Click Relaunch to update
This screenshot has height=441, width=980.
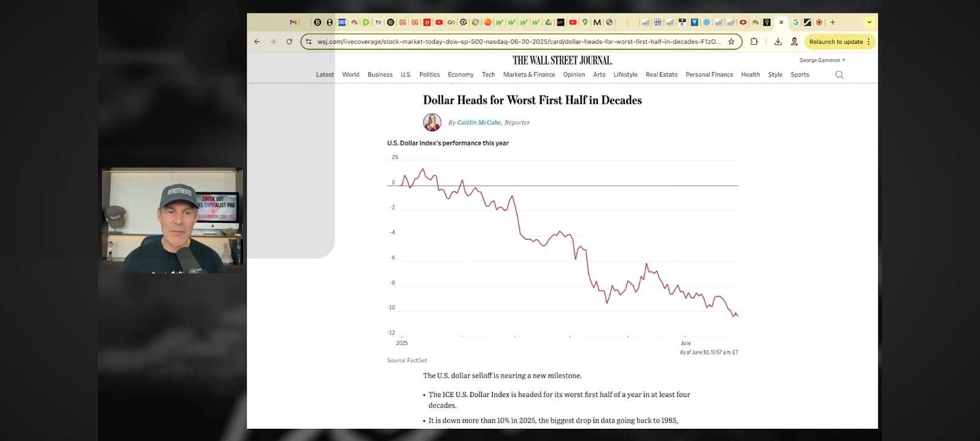[836, 42]
